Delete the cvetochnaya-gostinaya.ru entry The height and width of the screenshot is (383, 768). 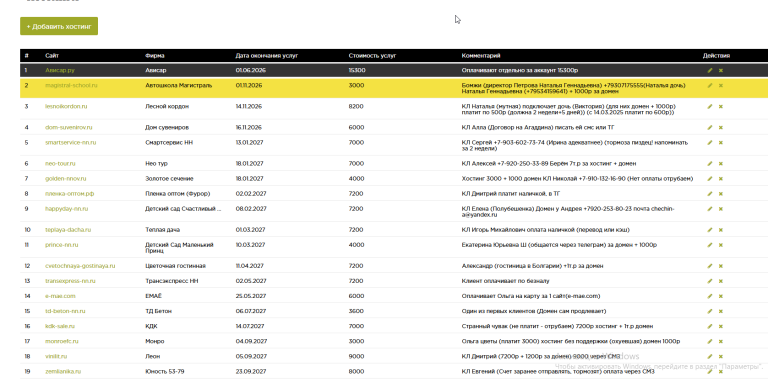[x=720, y=266]
